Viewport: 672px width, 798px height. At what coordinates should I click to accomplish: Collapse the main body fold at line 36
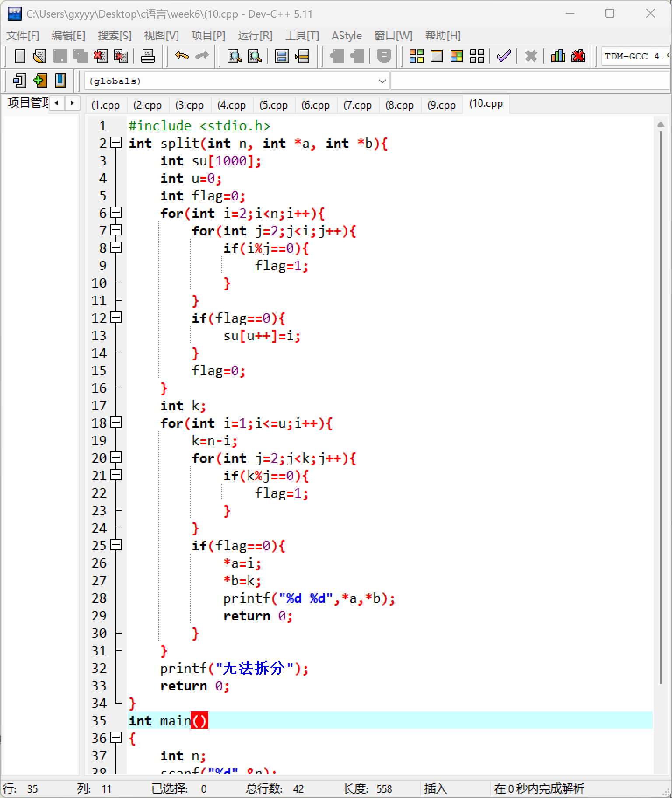point(116,738)
